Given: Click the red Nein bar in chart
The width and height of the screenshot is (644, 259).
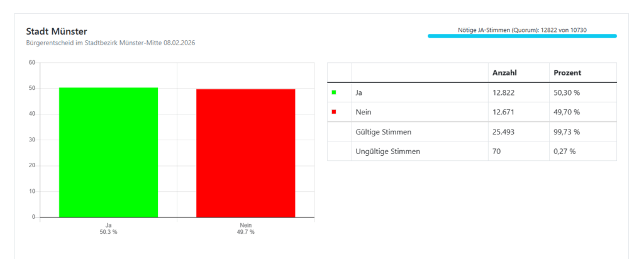Looking at the screenshot, I should click(245, 153).
